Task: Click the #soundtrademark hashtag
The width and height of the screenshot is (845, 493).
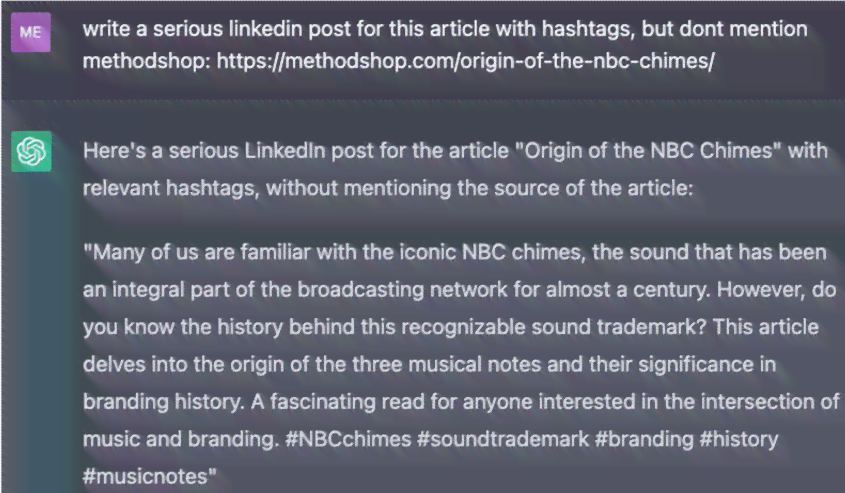Action: (x=503, y=439)
